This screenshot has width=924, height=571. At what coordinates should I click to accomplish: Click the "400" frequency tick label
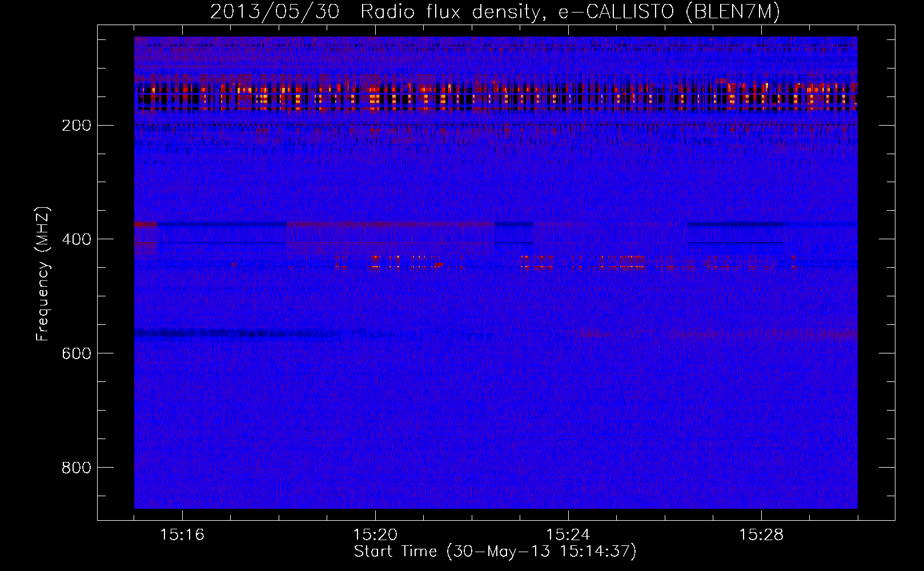pos(75,239)
